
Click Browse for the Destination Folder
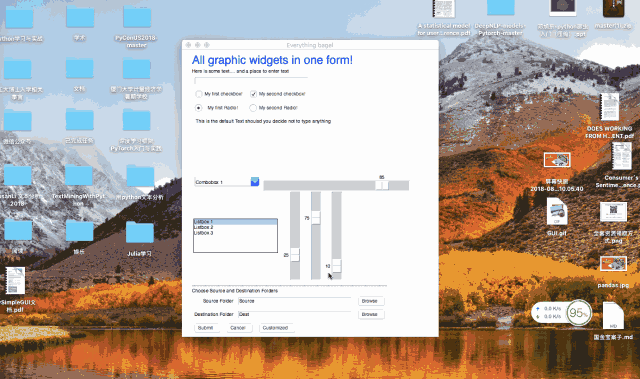[371, 315]
